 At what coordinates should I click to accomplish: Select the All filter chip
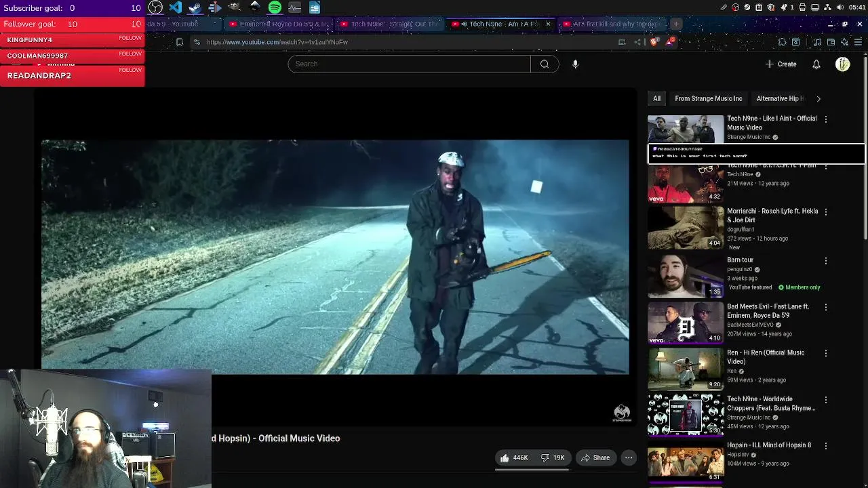(x=656, y=98)
